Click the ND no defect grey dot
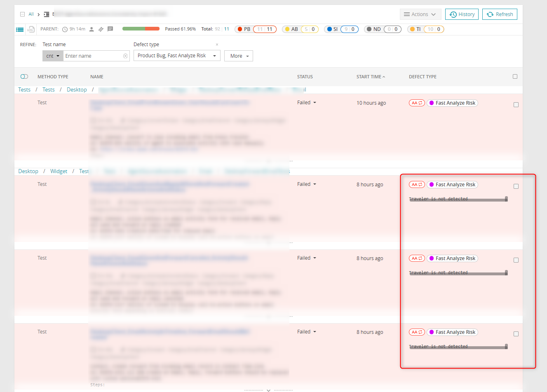The height and width of the screenshot is (392, 547). (x=369, y=29)
